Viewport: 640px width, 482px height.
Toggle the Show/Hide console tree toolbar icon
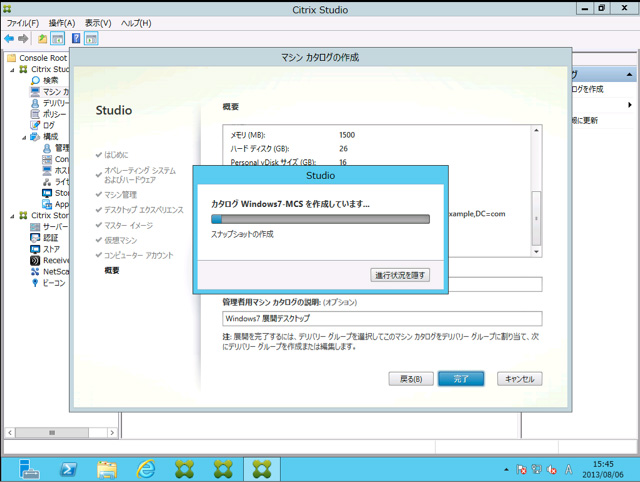pos(58,39)
